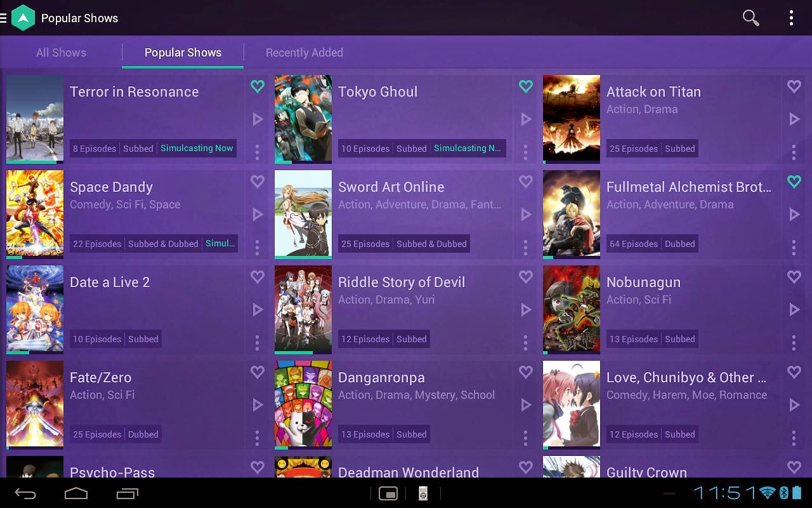Screen dimensions: 812x508
Task: Unfavorite Fullmetal Alchemist heart
Action: [x=794, y=182]
